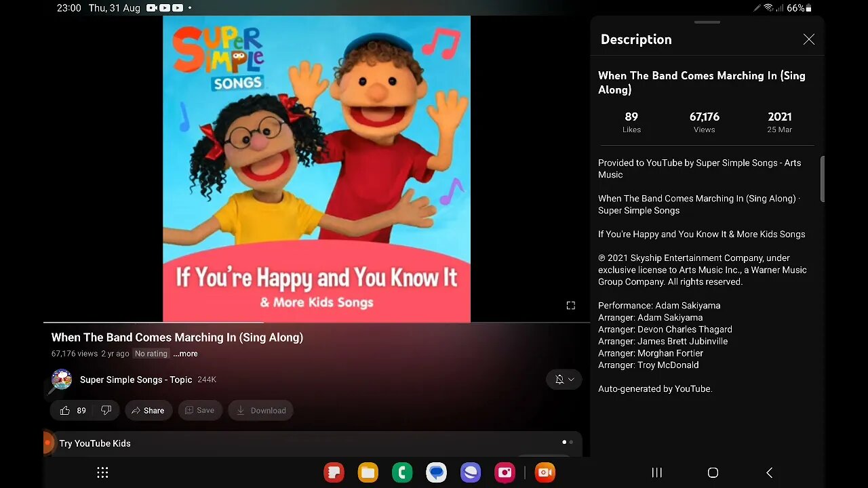Open the app drawer grid icon
The image size is (868, 488).
[102, 472]
